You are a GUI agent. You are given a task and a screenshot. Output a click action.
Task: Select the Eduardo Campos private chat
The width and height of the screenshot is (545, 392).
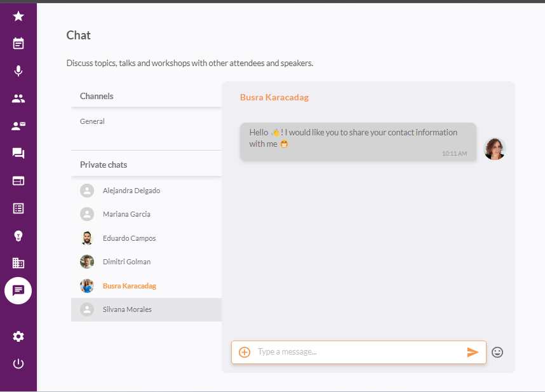[x=129, y=238]
